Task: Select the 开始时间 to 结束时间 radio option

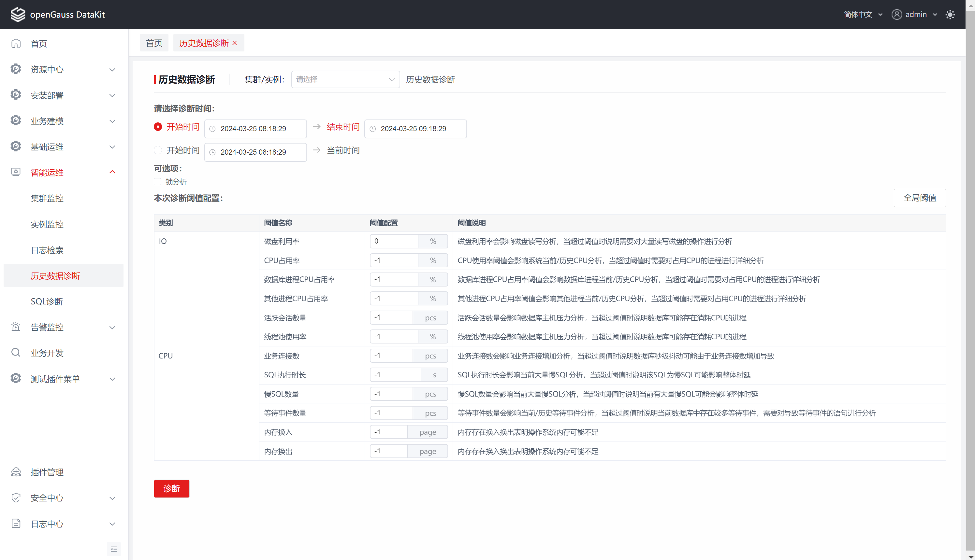Action: (x=158, y=127)
